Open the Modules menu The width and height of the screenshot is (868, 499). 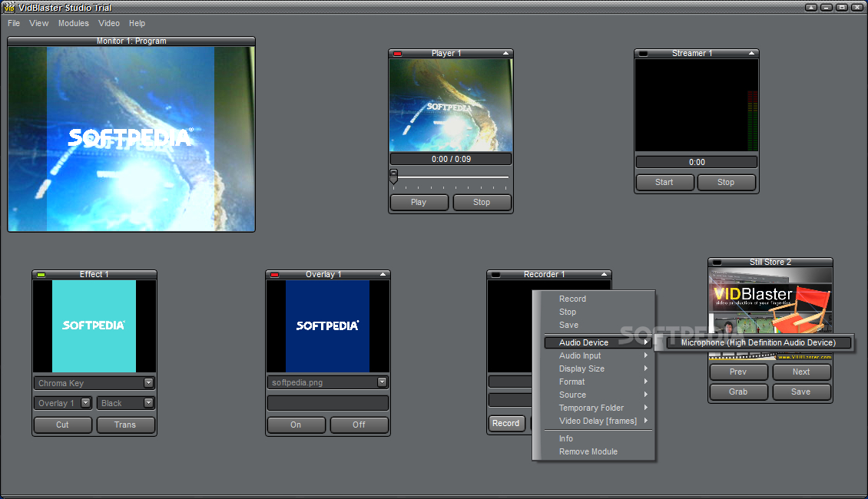coord(74,23)
